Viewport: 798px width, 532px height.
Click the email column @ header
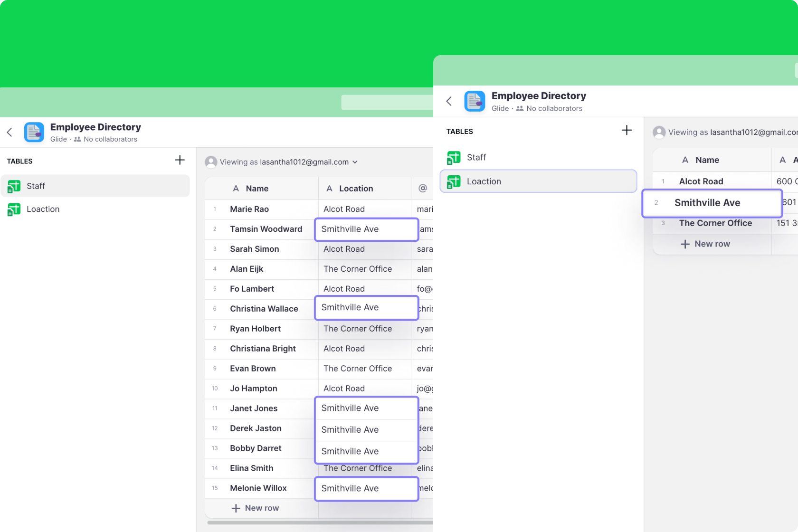tap(422, 189)
